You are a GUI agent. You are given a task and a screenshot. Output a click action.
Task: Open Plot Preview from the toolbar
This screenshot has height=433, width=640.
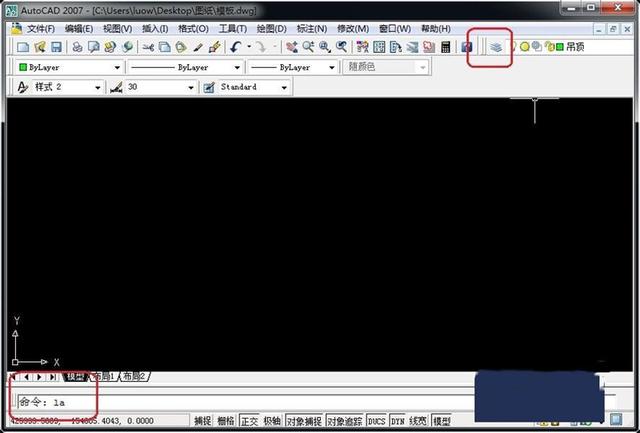coord(93,47)
